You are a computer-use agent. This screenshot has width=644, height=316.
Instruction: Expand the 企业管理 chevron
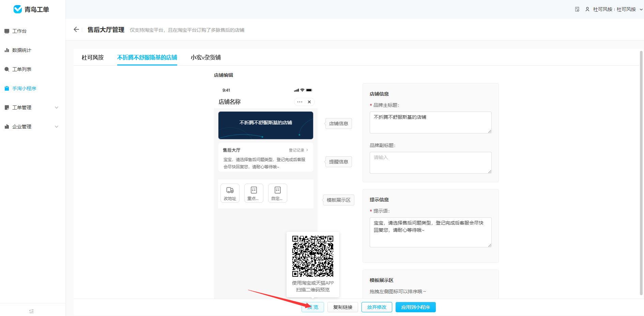(x=57, y=127)
